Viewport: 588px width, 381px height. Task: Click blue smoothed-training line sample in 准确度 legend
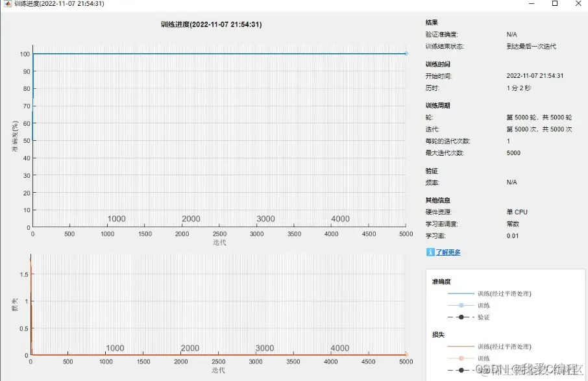click(461, 293)
